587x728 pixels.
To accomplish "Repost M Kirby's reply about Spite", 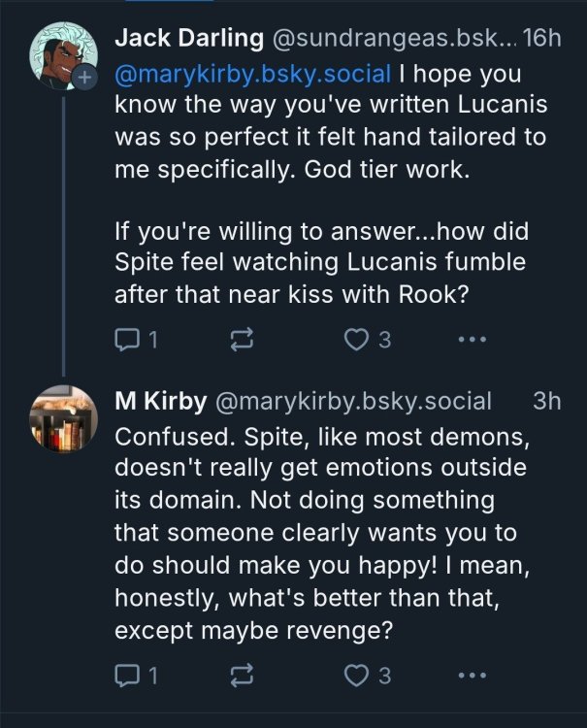I will (x=240, y=676).
